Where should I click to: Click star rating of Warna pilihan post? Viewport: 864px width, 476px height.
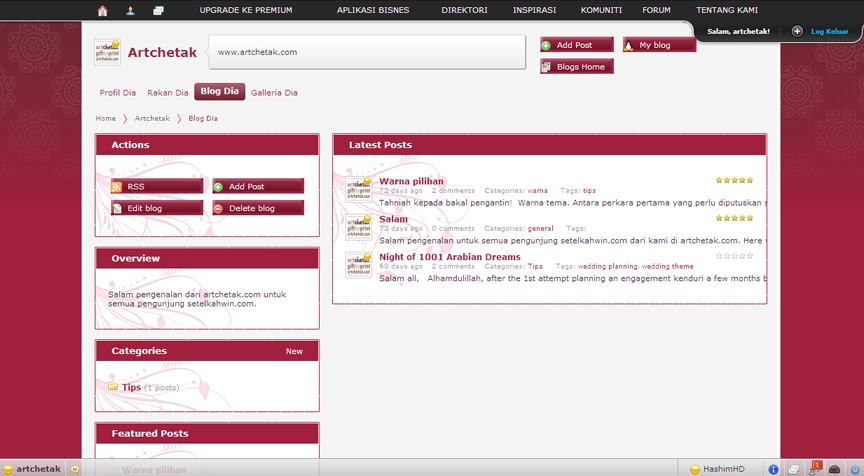pyautogui.click(x=734, y=180)
